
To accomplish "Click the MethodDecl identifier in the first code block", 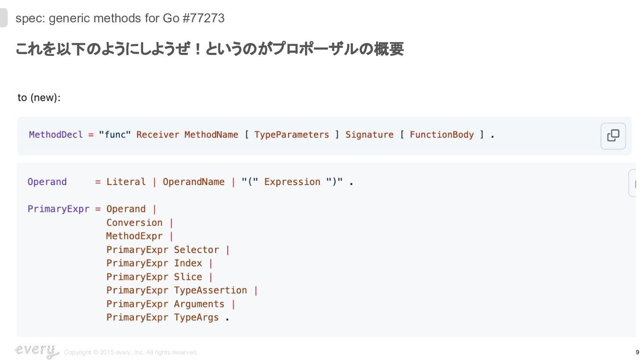I will click(x=56, y=135).
